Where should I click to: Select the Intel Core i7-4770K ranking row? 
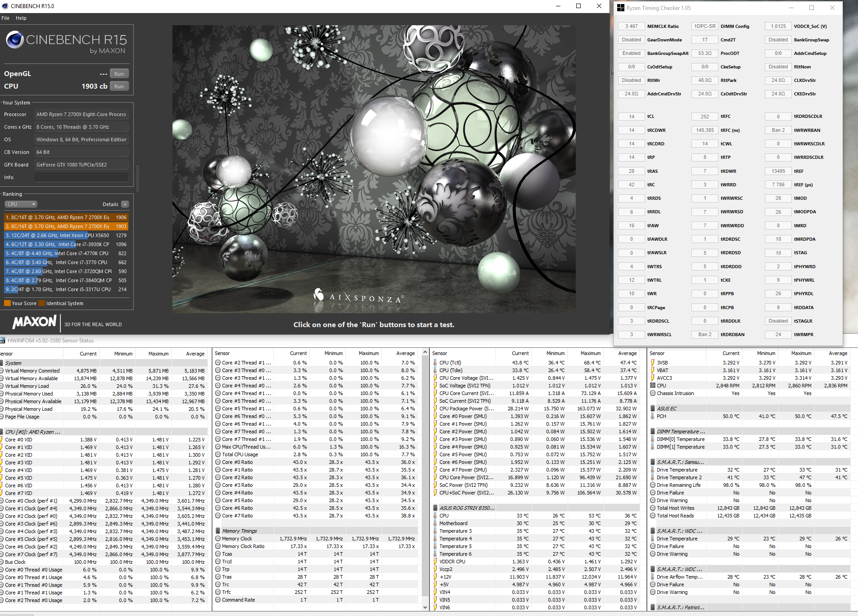click(x=66, y=253)
